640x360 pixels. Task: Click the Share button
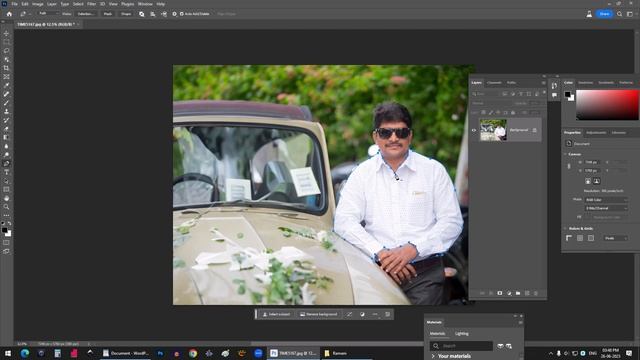point(604,14)
